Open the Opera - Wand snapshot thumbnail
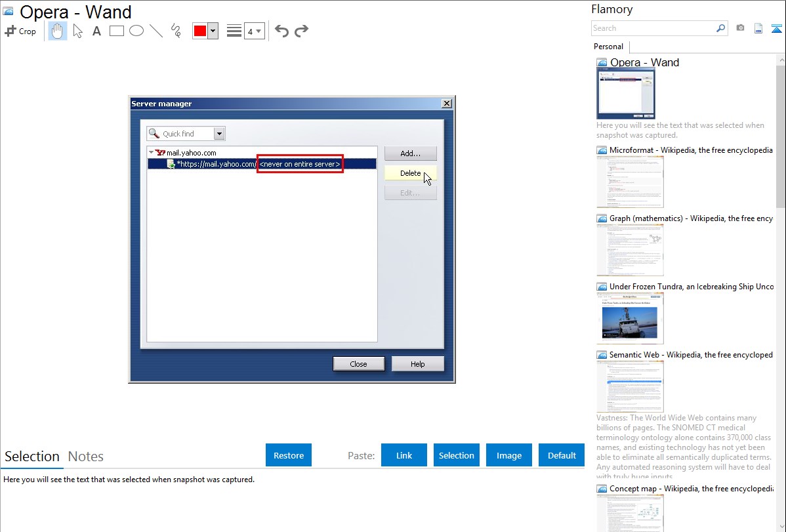Image resolution: width=786 pixels, height=532 pixels. point(626,94)
